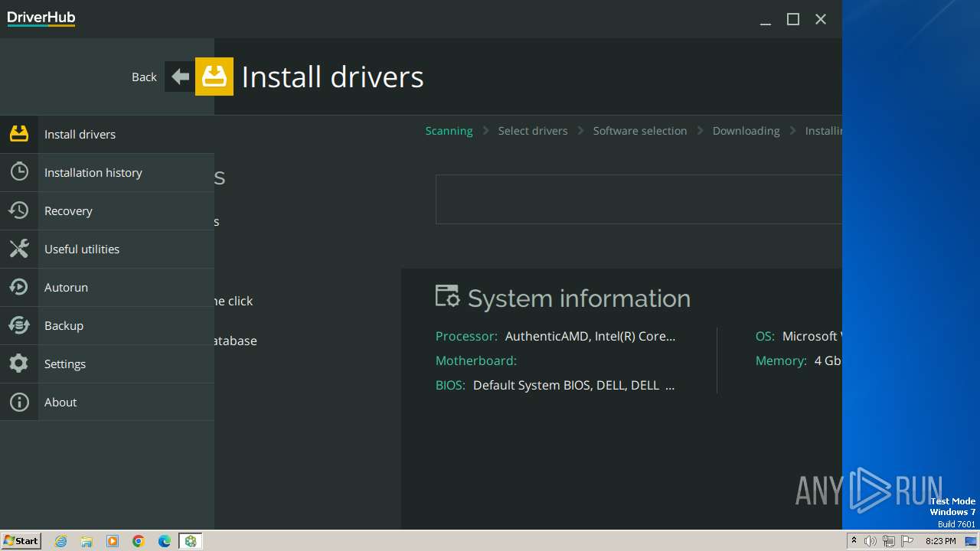Click the Processor value text
The width and height of the screenshot is (980, 551).
[x=590, y=336]
